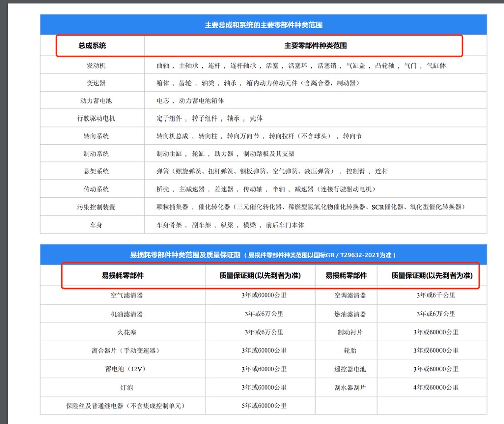The width and height of the screenshot is (504, 424).
Task: Select the engine parts list starting with 曲轴
Action: (x=301, y=66)
